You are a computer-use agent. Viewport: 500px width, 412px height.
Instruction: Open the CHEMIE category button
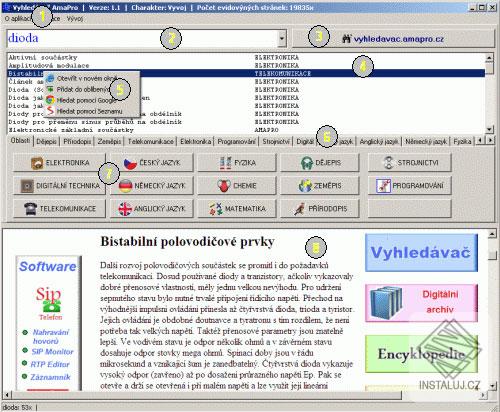pyautogui.click(x=237, y=186)
